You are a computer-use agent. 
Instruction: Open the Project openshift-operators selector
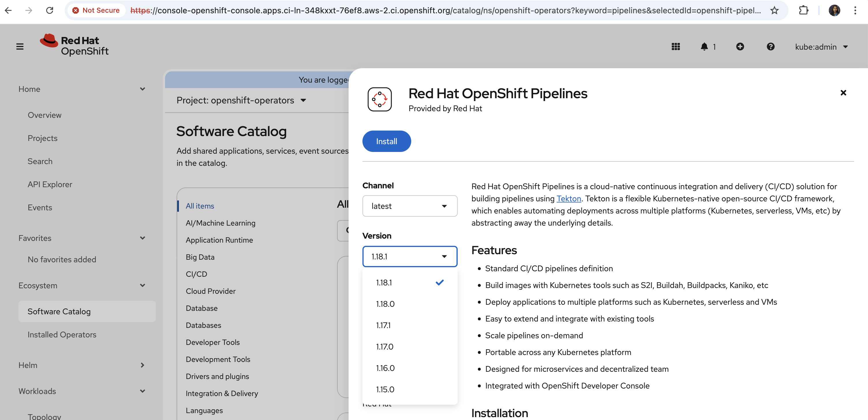tap(241, 100)
